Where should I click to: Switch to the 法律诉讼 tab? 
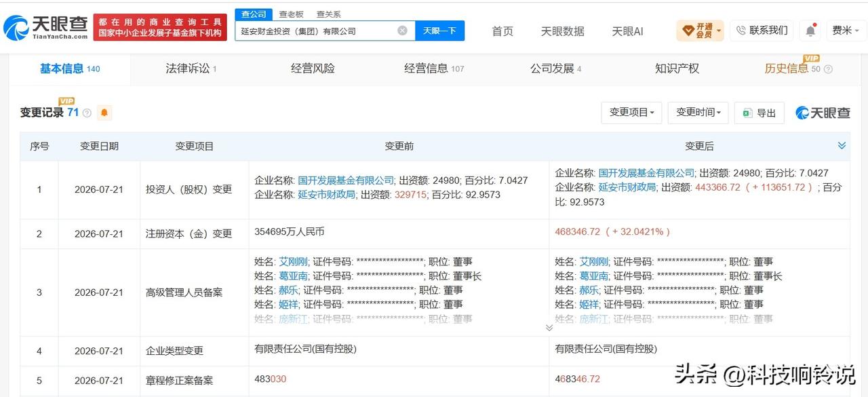191,69
